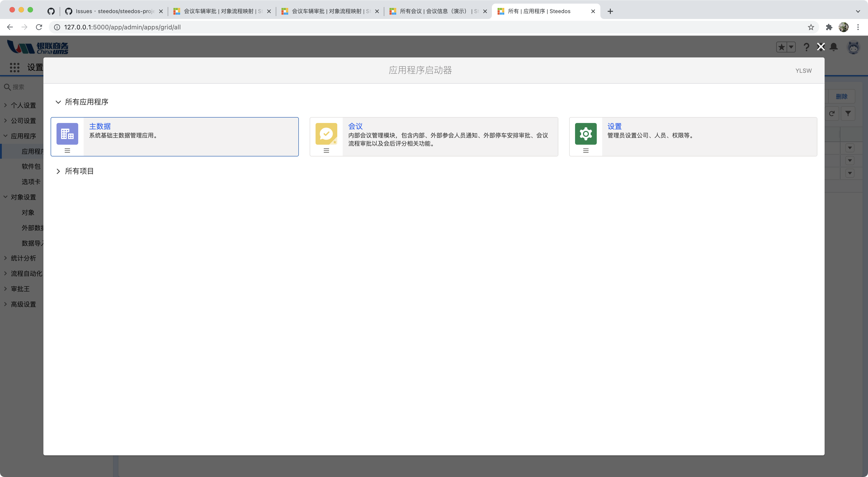Click the favorites star icon
Image resolution: width=868 pixels, height=477 pixels.
tap(781, 47)
